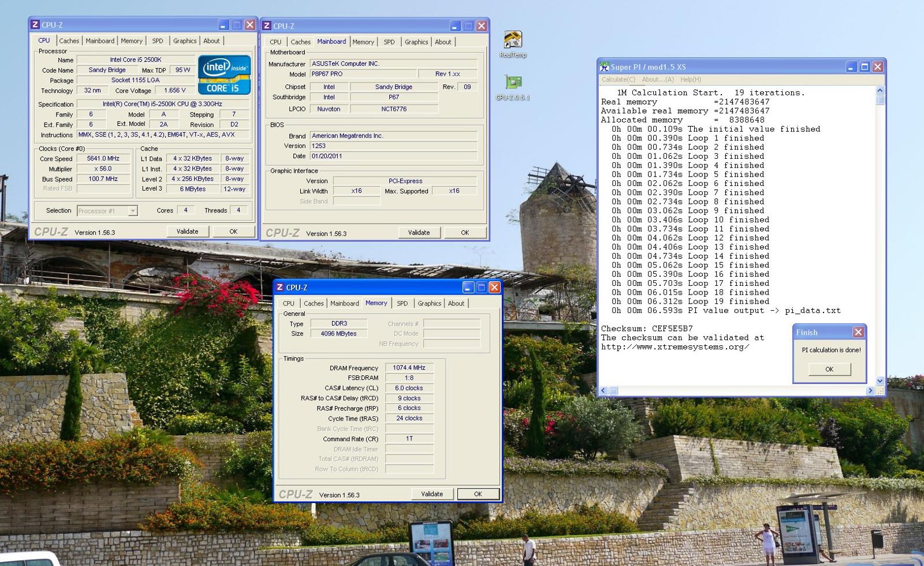This screenshot has width=924, height=566.
Task: Click the Multiplier value x 56.0
Action: pos(103,169)
